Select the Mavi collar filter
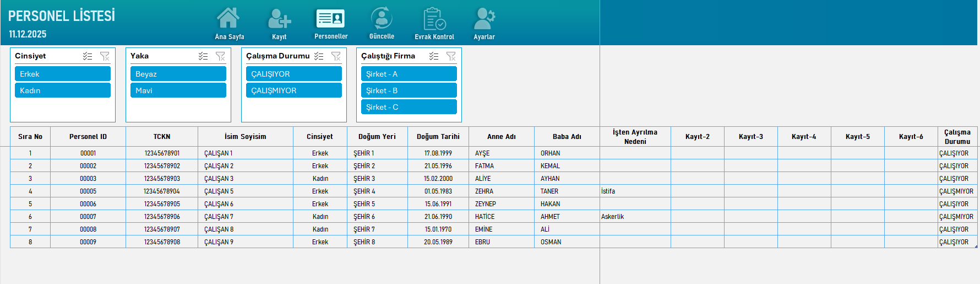The image size is (980, 284). pyautogui.click(x=178, y=90)
